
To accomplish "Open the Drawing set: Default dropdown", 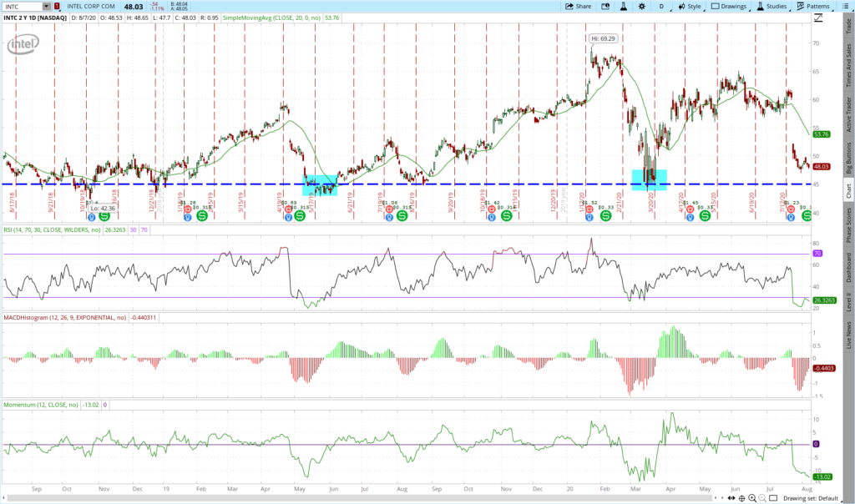I will pos(813,498).
